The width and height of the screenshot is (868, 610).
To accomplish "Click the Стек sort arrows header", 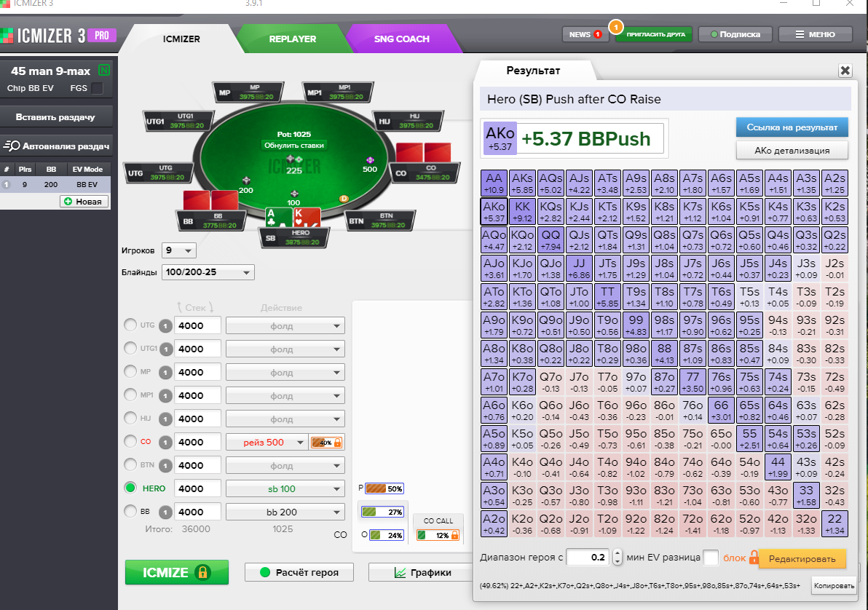I will [x=195, y=307].
